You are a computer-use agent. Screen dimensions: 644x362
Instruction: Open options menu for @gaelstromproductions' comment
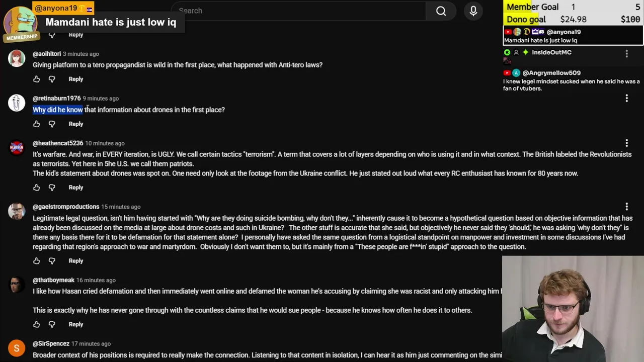tap(626, 207)
